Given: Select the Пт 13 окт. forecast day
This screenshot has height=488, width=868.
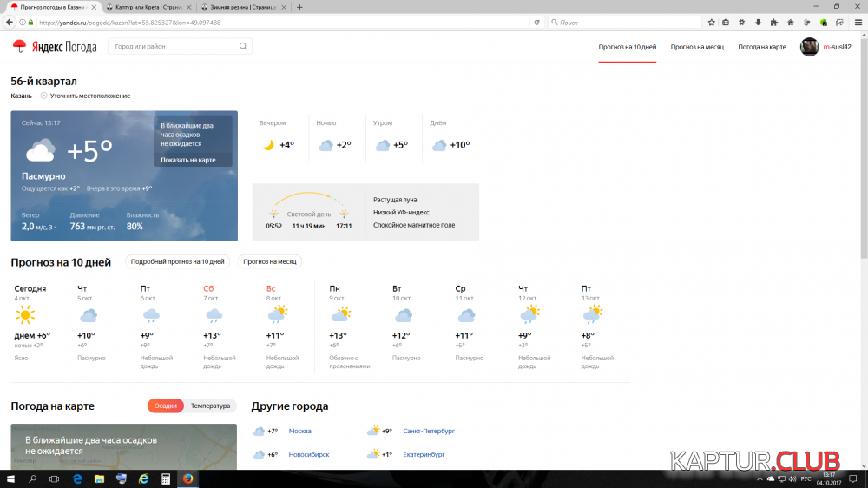Looking at the screenshot, I should (x=600, y=326).
